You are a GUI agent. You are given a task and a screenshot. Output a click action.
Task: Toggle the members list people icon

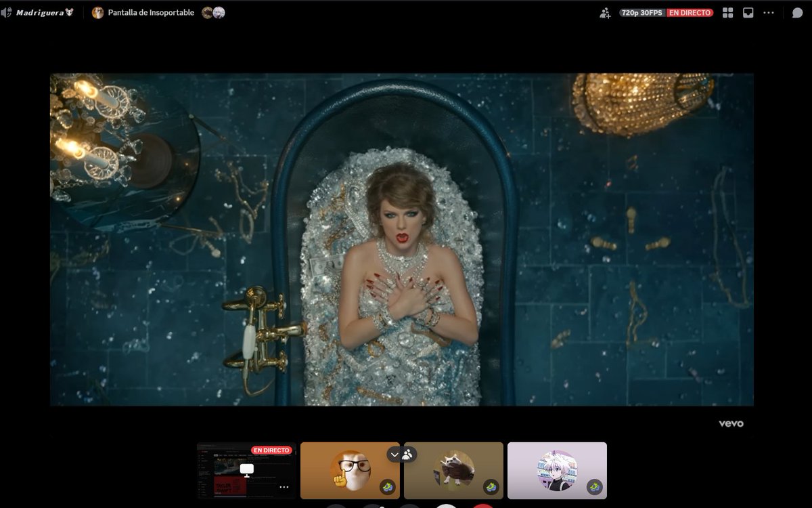408,454
